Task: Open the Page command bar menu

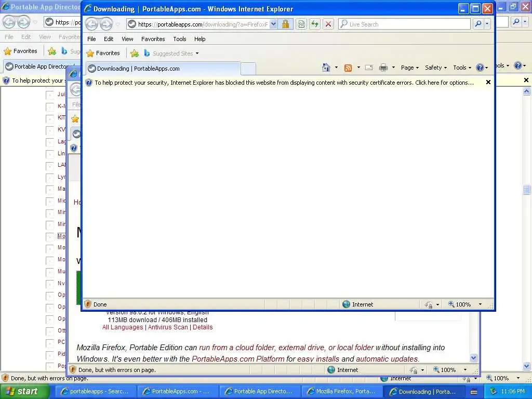Action: pyautogui.click(x=410, y=68)
